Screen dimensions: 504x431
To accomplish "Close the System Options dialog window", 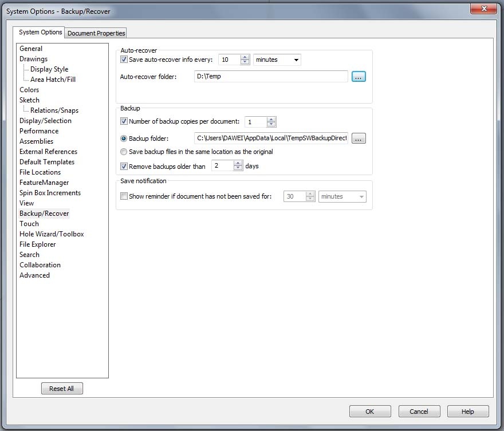I will coord(484,9).
